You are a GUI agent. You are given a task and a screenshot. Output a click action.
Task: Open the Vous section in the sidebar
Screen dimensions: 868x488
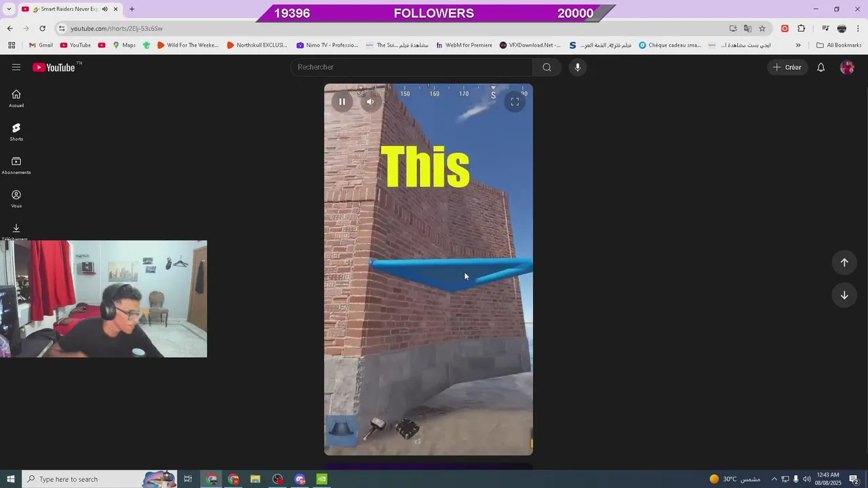tap(16, 199)
